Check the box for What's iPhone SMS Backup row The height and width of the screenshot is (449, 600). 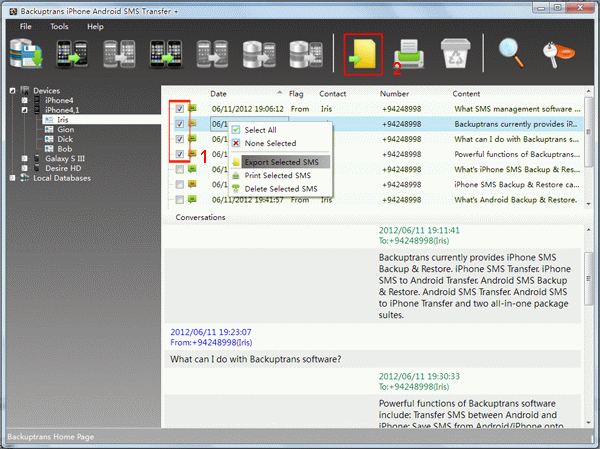coord(179,169)
